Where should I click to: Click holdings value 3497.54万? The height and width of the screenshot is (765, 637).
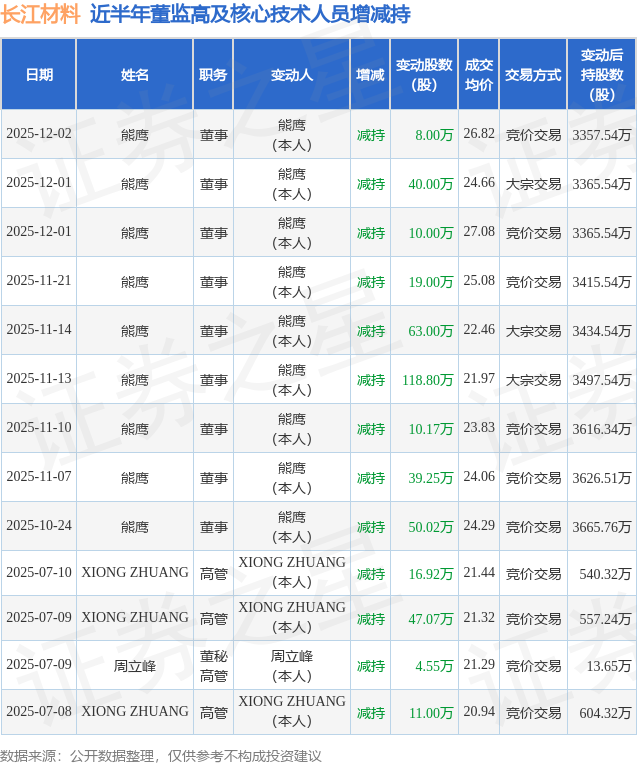pos(601,380)
